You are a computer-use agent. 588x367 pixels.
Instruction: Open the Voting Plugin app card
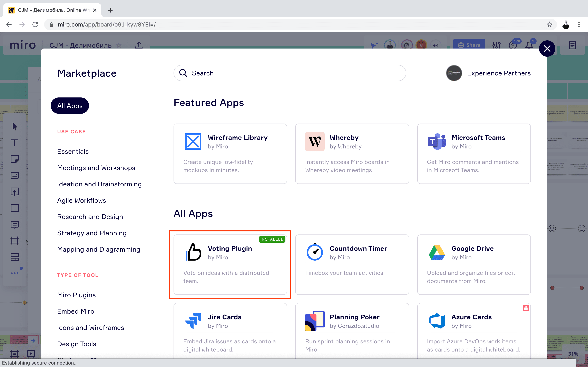tap(230, 264)
